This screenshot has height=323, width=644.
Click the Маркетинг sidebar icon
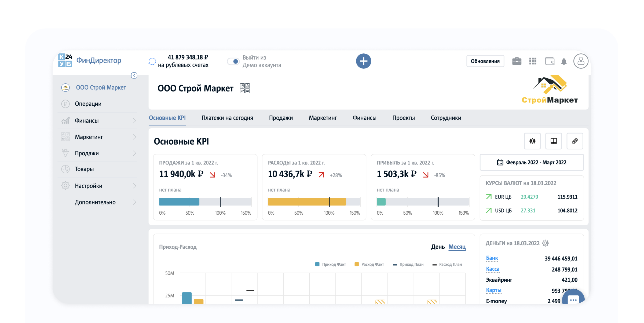click(65, 137)
